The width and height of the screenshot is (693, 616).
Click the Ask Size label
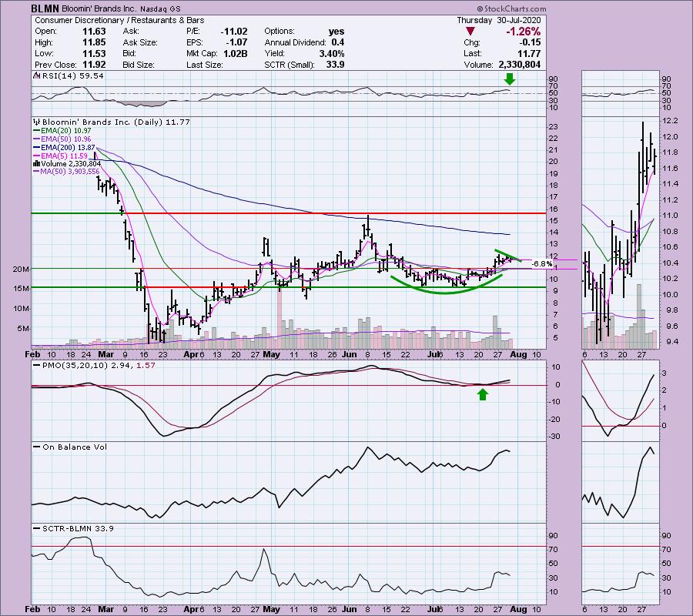pos(140,42)
